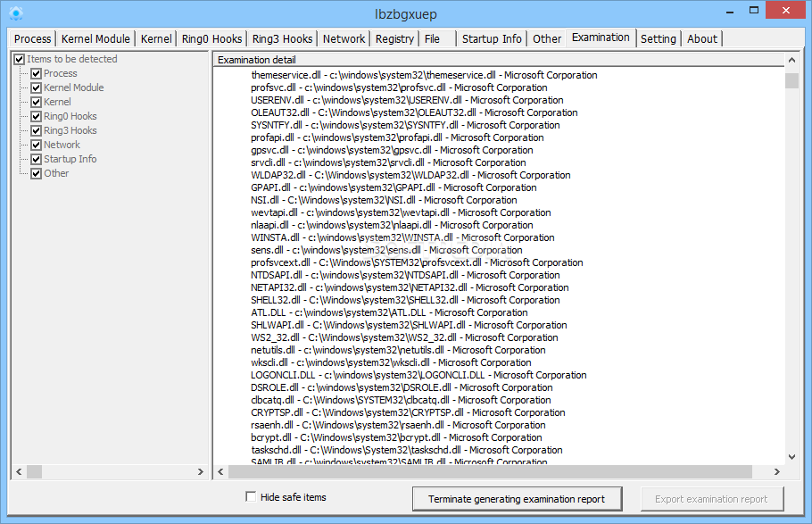Click left arrow of tree panel scrollbar
The height and width of the screenshot is (524, 812).
click(19, 471)
